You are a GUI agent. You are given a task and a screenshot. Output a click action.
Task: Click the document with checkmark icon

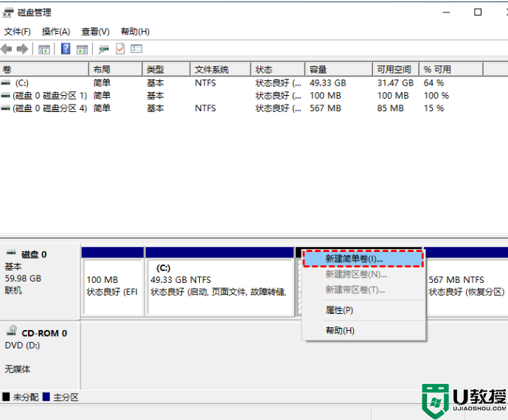point(120,49)
